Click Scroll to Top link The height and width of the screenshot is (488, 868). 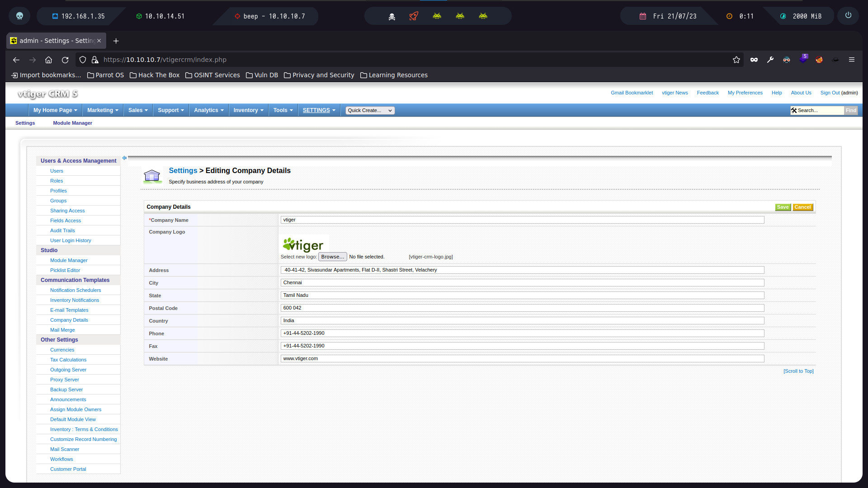(x=798, y=371)
